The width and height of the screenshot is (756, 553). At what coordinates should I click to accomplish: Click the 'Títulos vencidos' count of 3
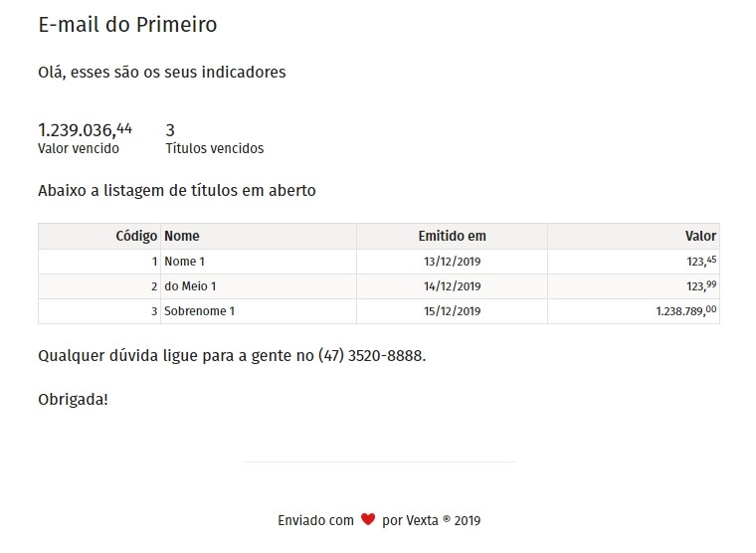[x=170, y=129]
